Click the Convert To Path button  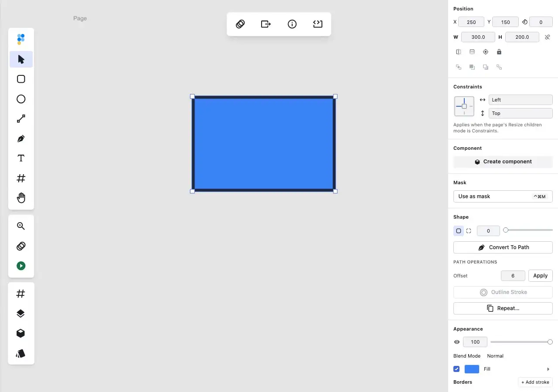[x=503, y=247]
